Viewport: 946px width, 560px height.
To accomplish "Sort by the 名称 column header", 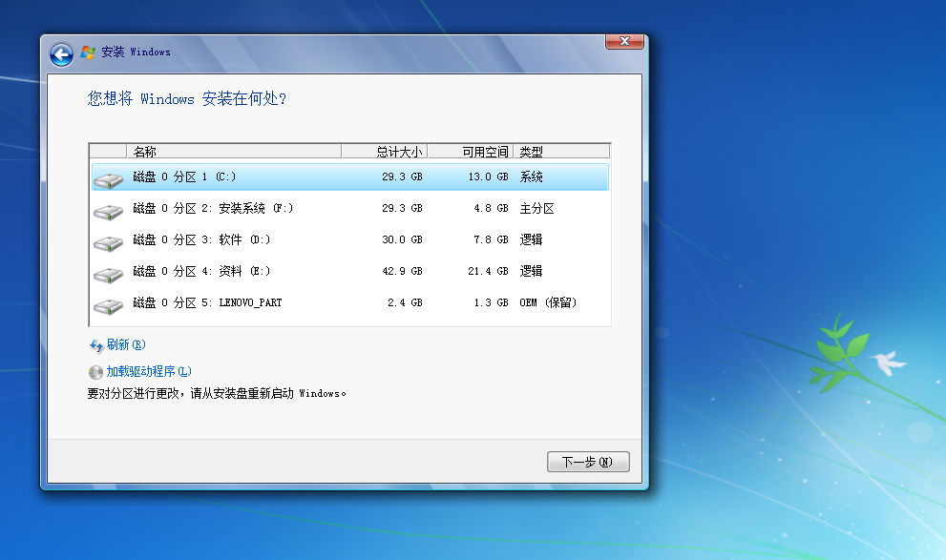I will [234, 152].
